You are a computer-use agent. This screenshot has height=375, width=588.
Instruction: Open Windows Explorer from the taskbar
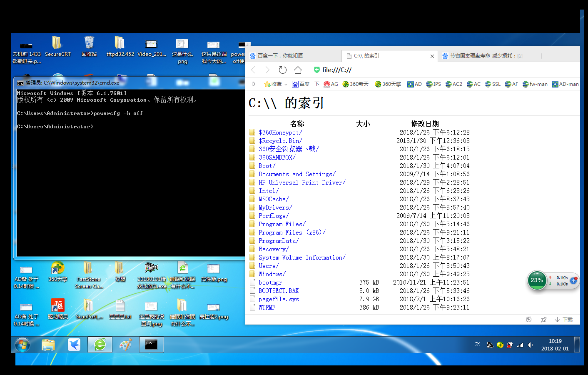(48, 345)
